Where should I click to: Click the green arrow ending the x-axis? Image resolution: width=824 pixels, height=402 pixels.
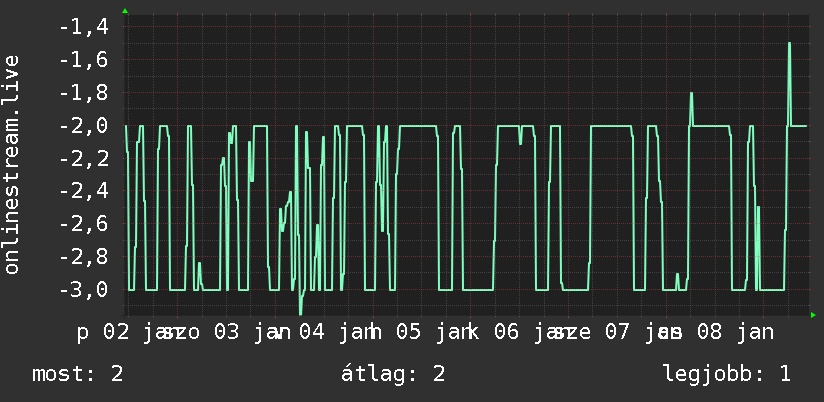(813, 315)
